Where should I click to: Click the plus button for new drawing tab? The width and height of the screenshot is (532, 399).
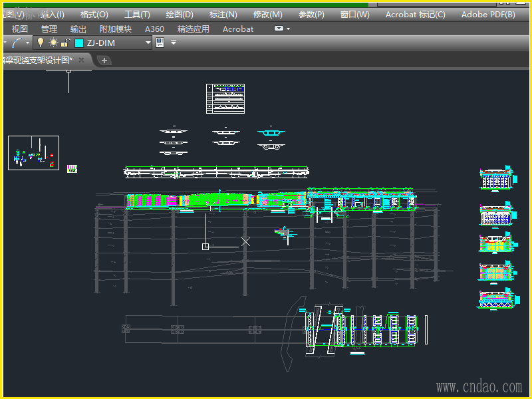click(x=104, y=61)
